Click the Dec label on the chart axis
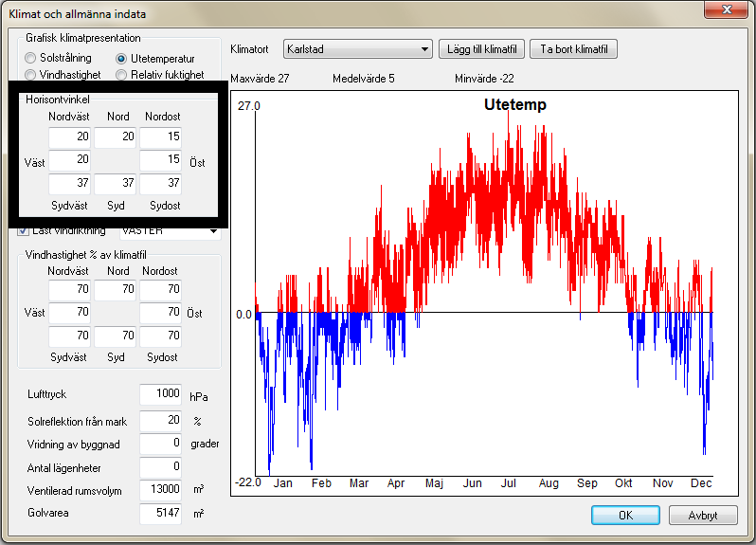756x545 pixels. (701, 483)
